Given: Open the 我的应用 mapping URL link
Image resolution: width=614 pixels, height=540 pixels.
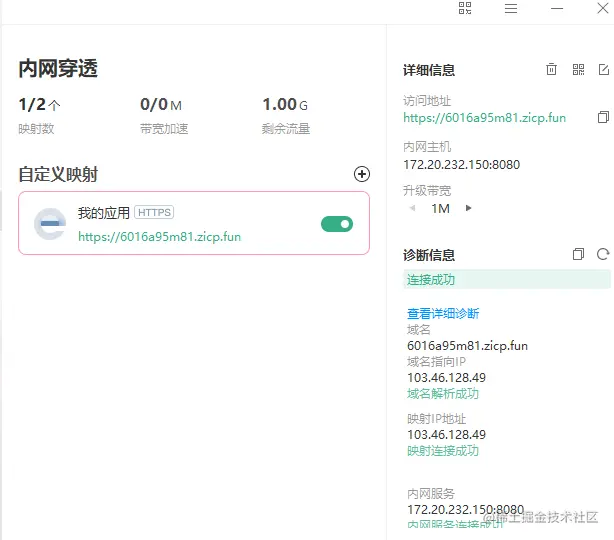Looking at the screenshot, I should coord(159,237).
